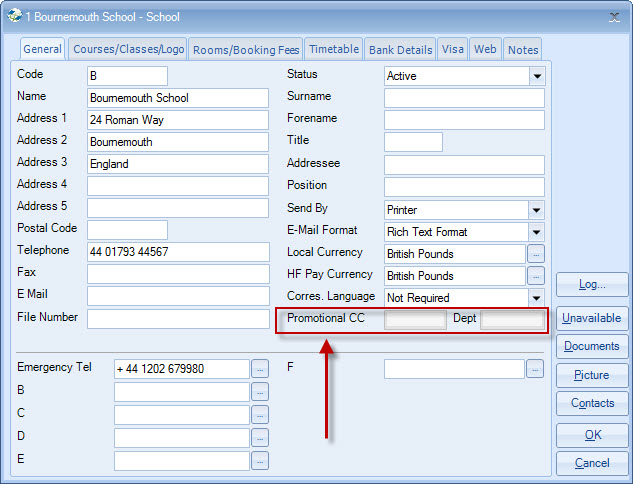
Task: Click the ellipsis button for field F
Action: point(536,369)
